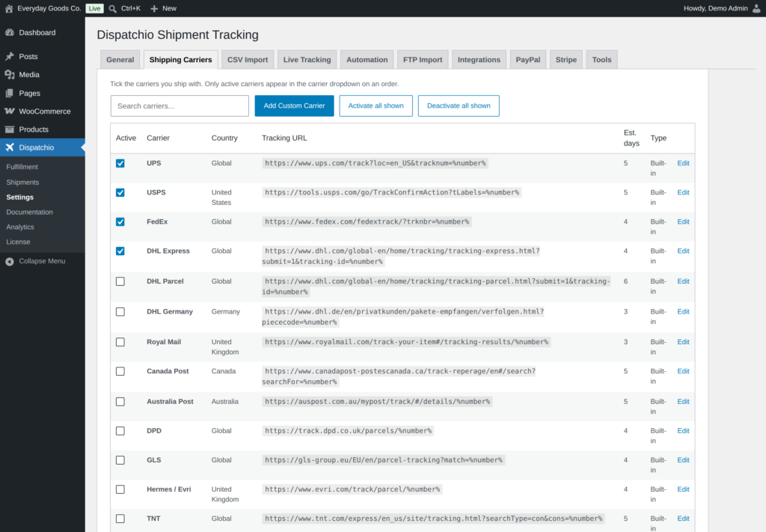Image resolution: width=766 pixels, height=532 pixels.
Task: Click the Live status badge
Action: tap(94, 8)
